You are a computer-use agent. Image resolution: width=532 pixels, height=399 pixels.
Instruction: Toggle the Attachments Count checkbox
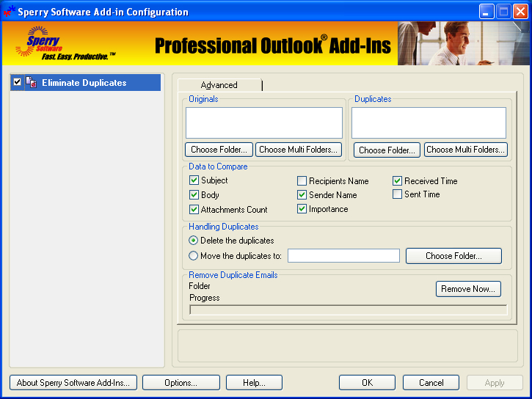(194, 209)
